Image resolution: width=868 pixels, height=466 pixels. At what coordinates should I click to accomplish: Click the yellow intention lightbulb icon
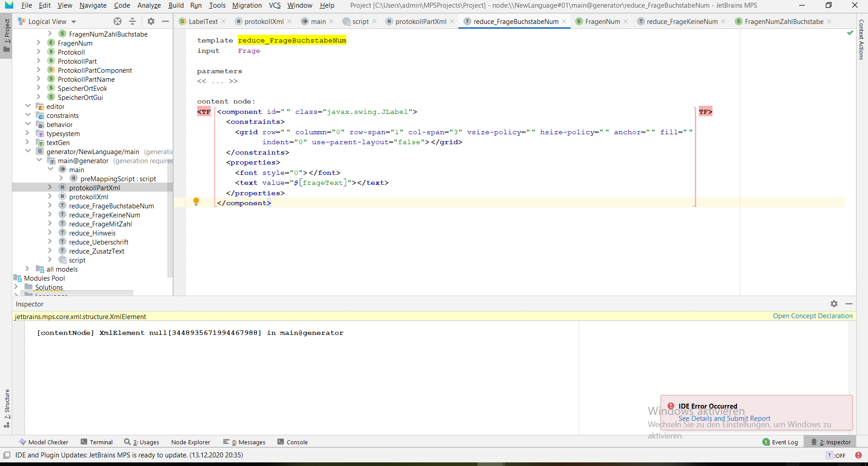(196, 202)
